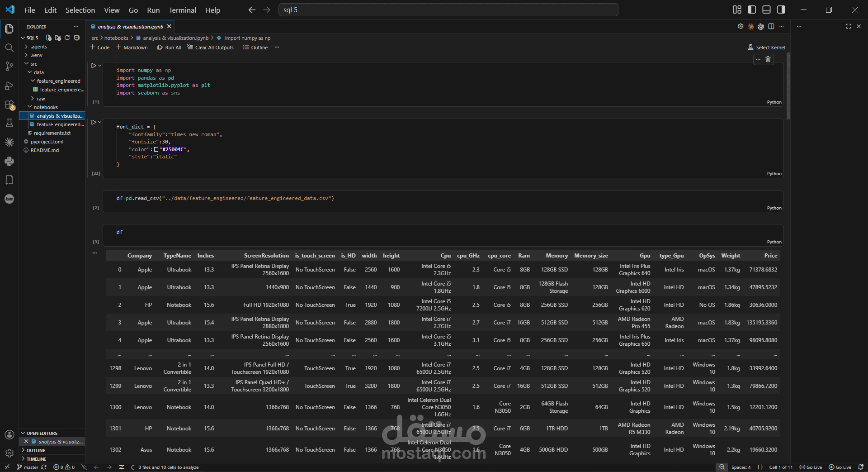This screenshot has width=868, height=472.
Task: Open the Json extension view
Action: tap(9, 199)
